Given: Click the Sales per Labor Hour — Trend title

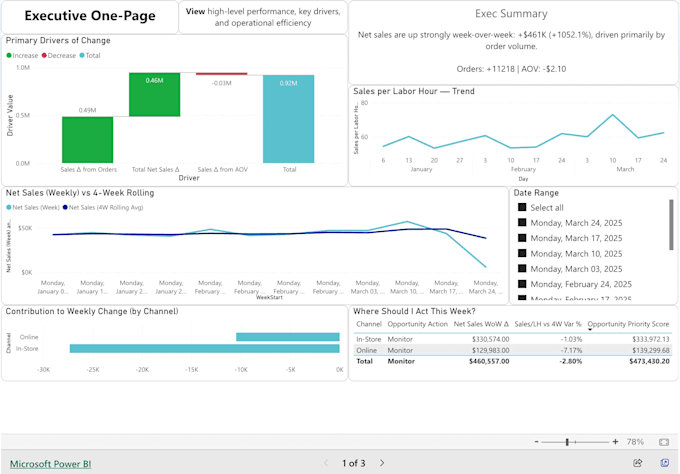Looking at the screenshot, I should click(414, 91).
